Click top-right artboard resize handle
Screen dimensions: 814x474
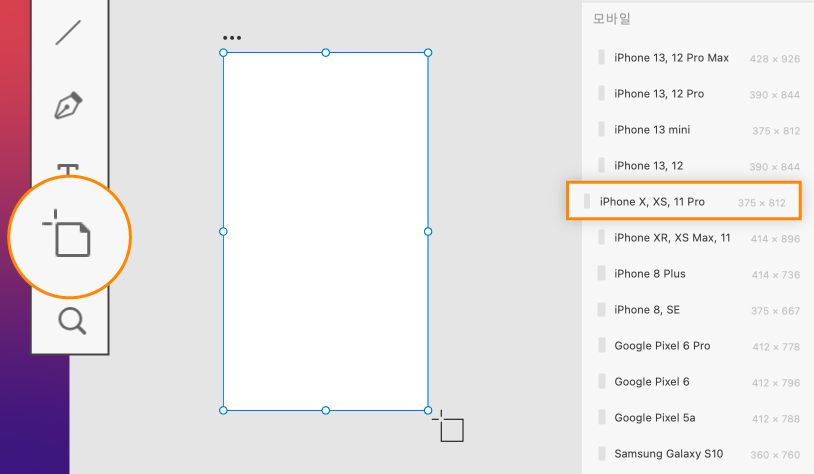[x=428, y=52]
